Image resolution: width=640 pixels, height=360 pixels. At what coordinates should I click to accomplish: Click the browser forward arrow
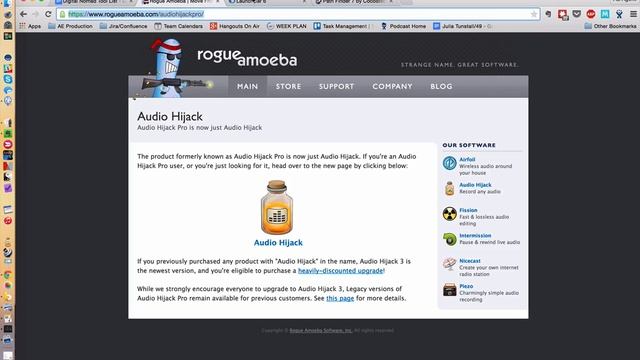point(36,14)
